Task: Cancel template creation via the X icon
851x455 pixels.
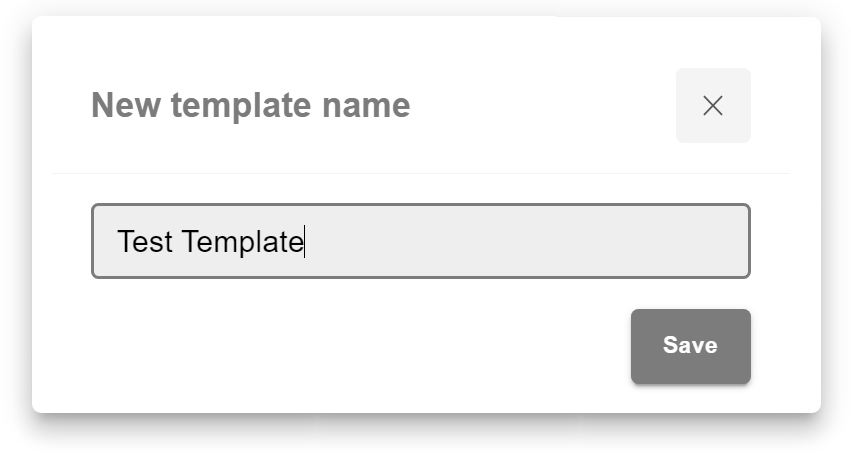Action: (x=713, y=106)
